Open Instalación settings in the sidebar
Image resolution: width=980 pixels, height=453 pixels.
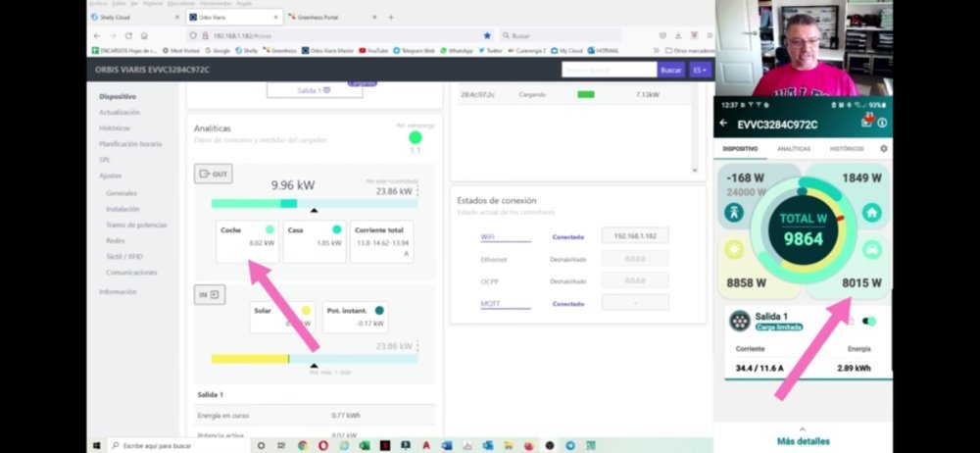click(122, 209)
